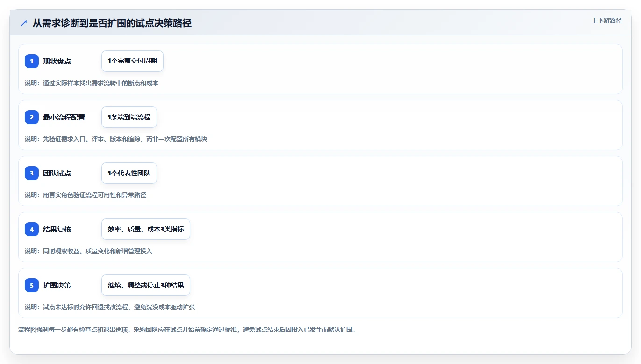Select the 扩围决策 step name

point(57,285)
